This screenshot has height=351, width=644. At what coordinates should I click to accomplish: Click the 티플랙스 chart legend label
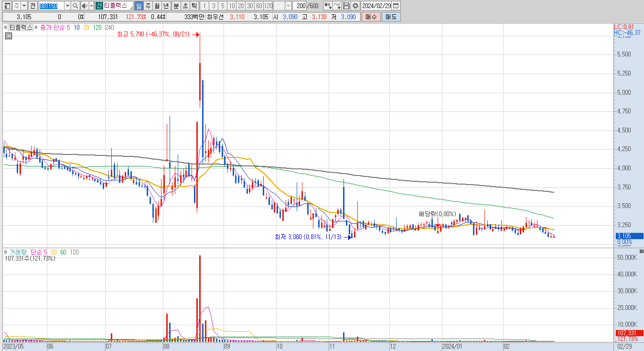tap(21, 28)
